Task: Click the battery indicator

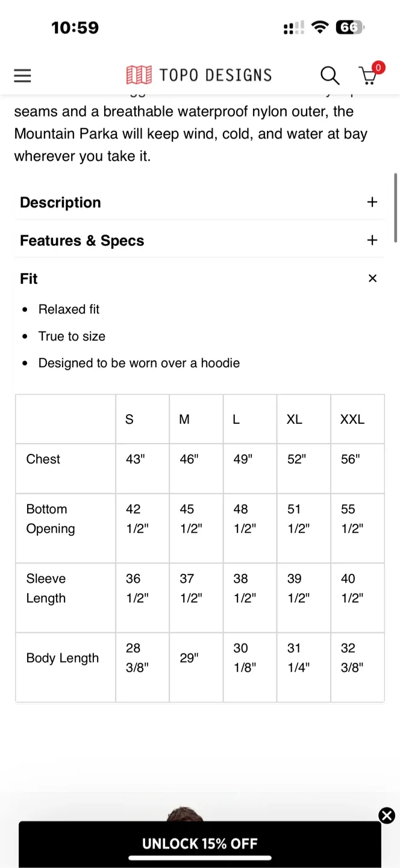Action: 349,27
